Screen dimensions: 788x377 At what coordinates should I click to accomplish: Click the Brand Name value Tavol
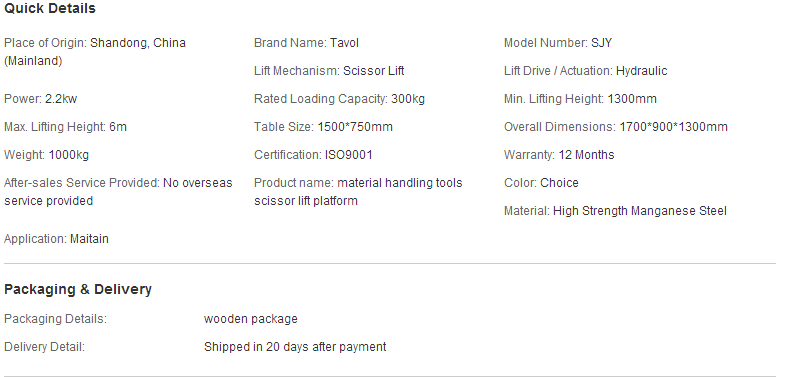point(344,43)
